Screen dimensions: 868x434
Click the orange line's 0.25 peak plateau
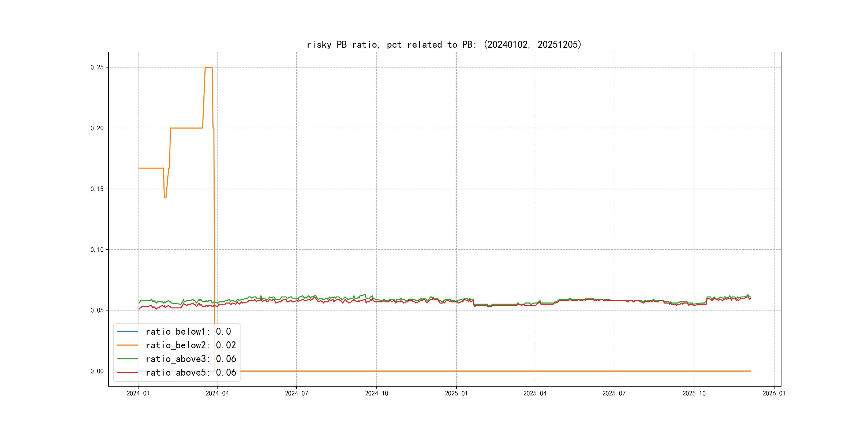(209, 68)
